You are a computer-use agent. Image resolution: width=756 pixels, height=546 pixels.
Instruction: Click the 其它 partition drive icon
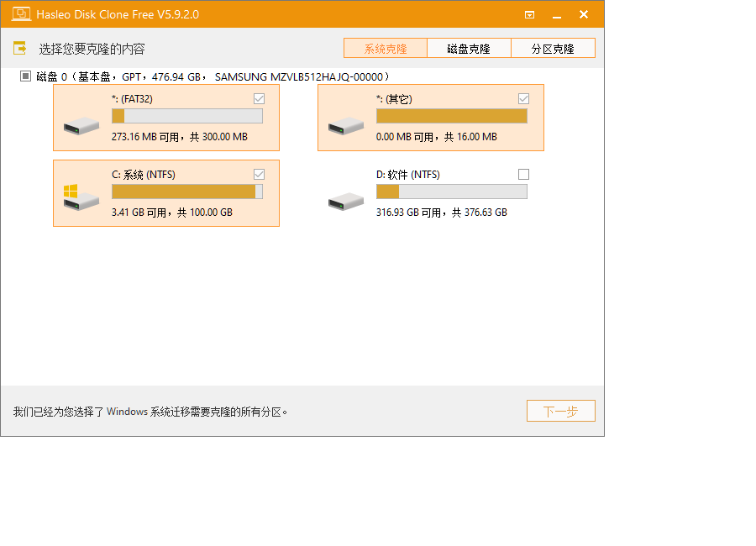click(346, 126)
